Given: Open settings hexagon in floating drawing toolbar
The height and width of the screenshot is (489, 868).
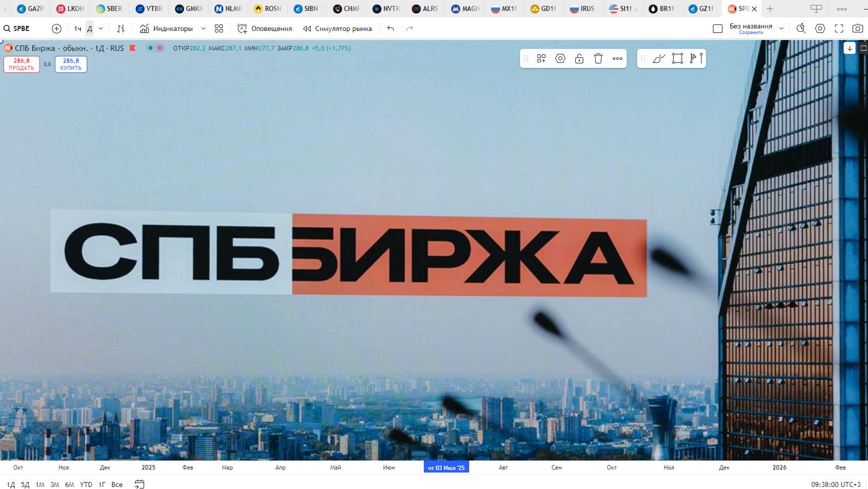Looking at the screenshot, I should (x=560, y=58).
